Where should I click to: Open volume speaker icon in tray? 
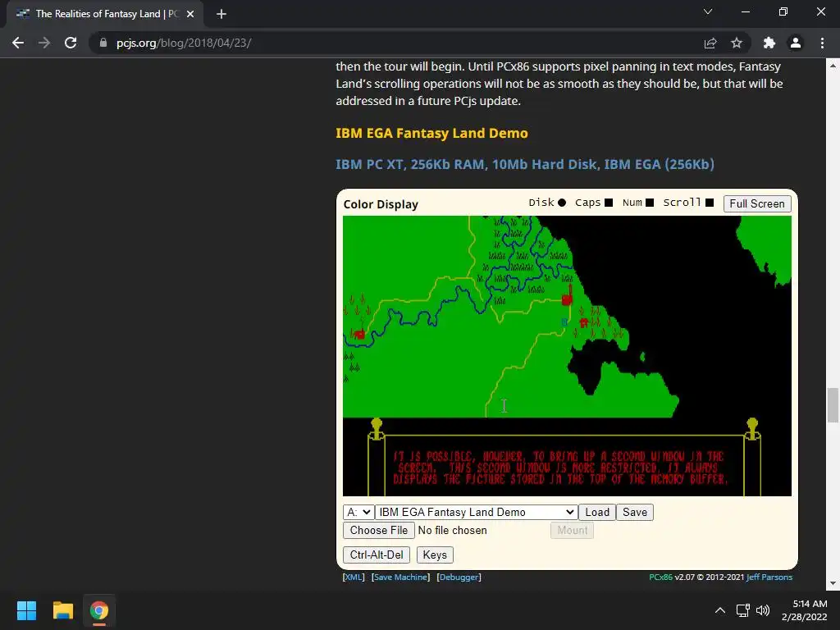[762, 610]
